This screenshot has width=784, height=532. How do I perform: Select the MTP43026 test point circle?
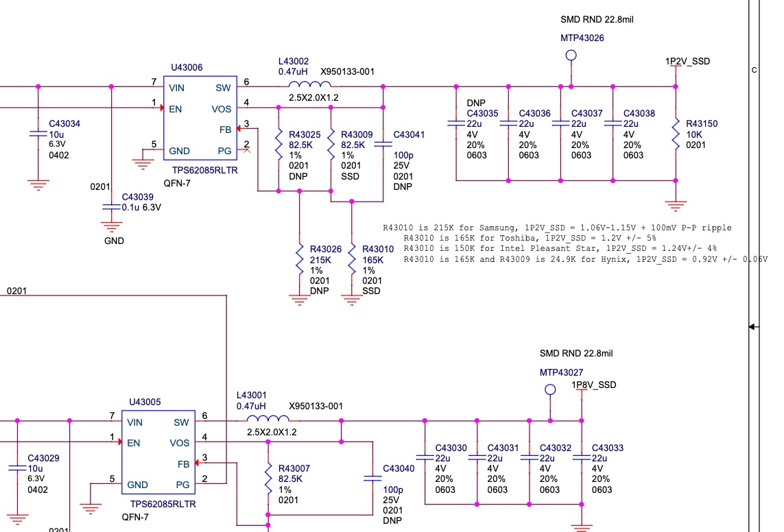[x=571, y=56]
